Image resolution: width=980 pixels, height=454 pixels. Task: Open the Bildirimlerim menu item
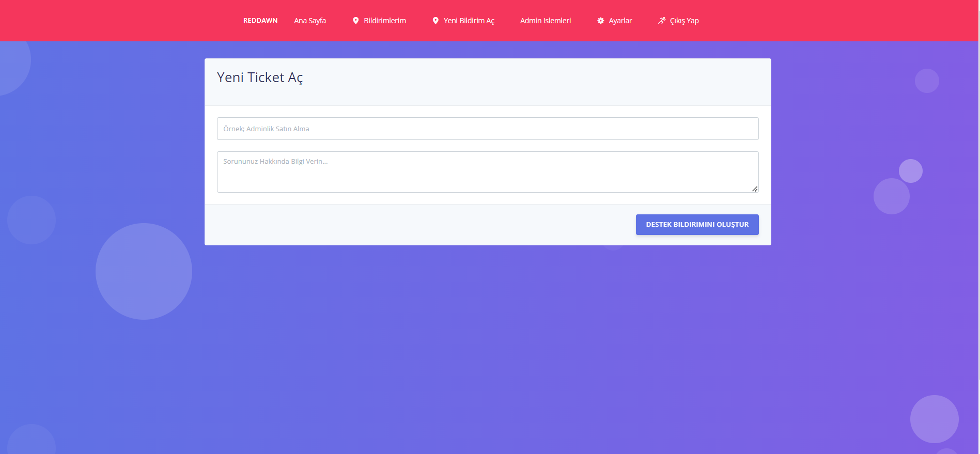(x=385, y=21)
